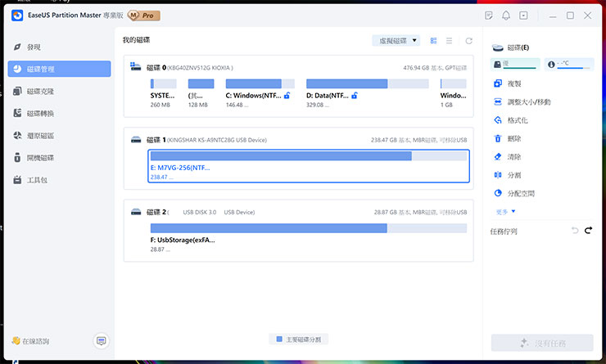
Task: Click the 磁碟 1 USB disk icon
Action: pyautogui.click(x=136, y=140)
